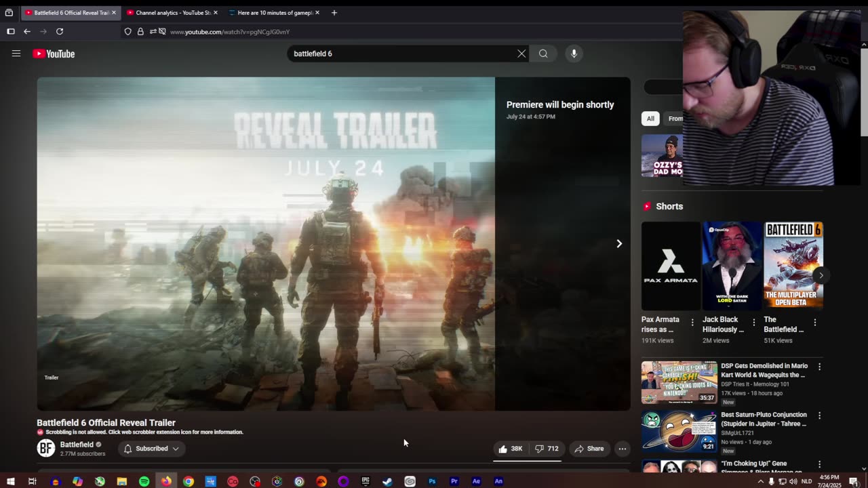This screenshot has width=868, height=488.
Task: Share the reveal trailer video
Action: [x=589, y=449]
